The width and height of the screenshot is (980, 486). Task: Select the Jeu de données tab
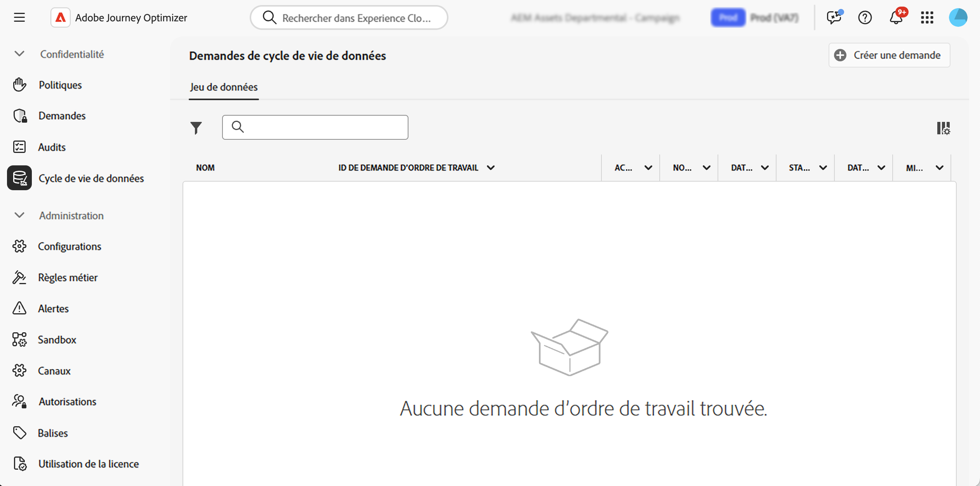tap(224, 87)
